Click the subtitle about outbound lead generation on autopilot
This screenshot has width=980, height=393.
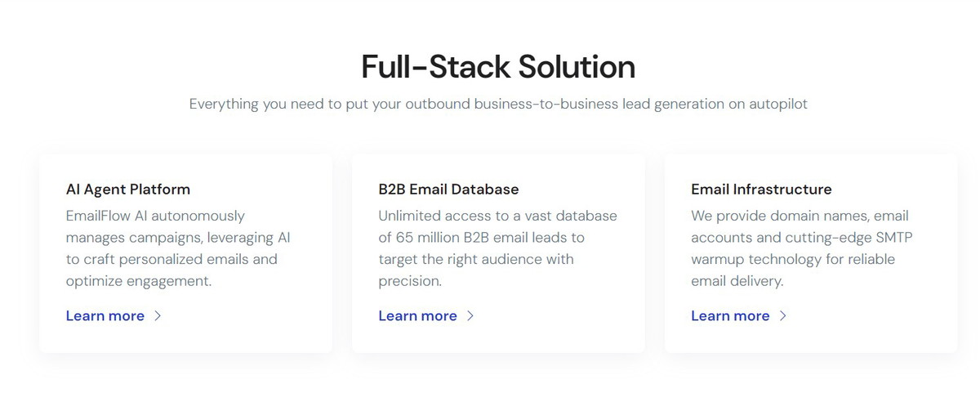(x=498, y=105)
